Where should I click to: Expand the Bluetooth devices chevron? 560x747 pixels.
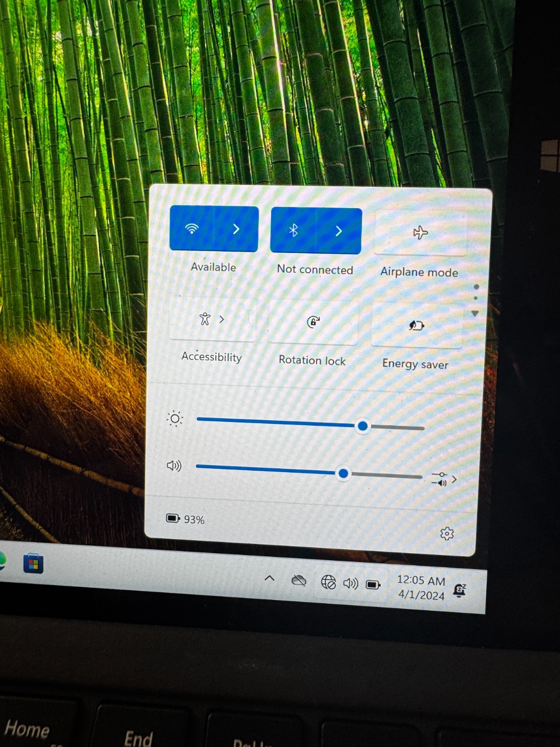click(339, 231)
